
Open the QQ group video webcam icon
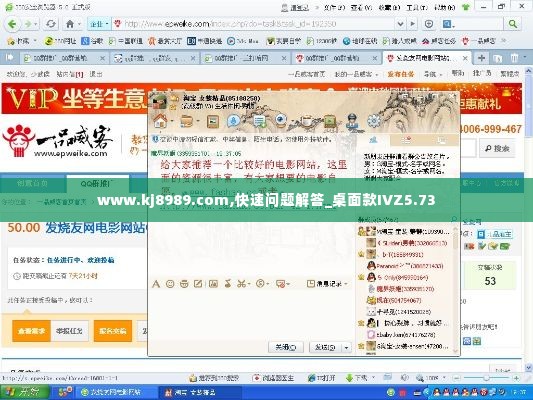click(281, 120)
